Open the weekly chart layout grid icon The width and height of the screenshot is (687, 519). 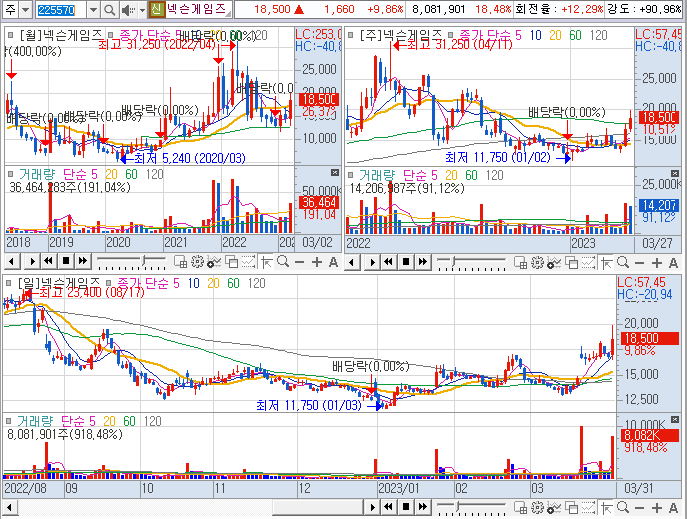point(520,262)
